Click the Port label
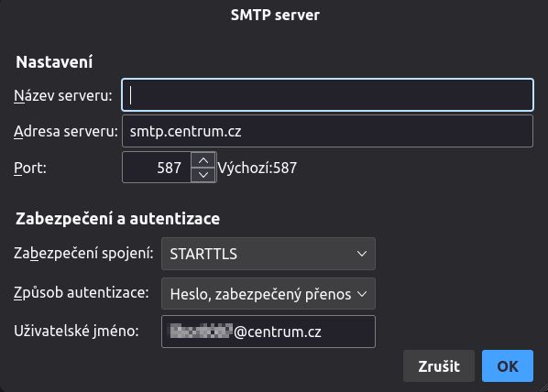This screenshot has width=548, height=392. 30,168
